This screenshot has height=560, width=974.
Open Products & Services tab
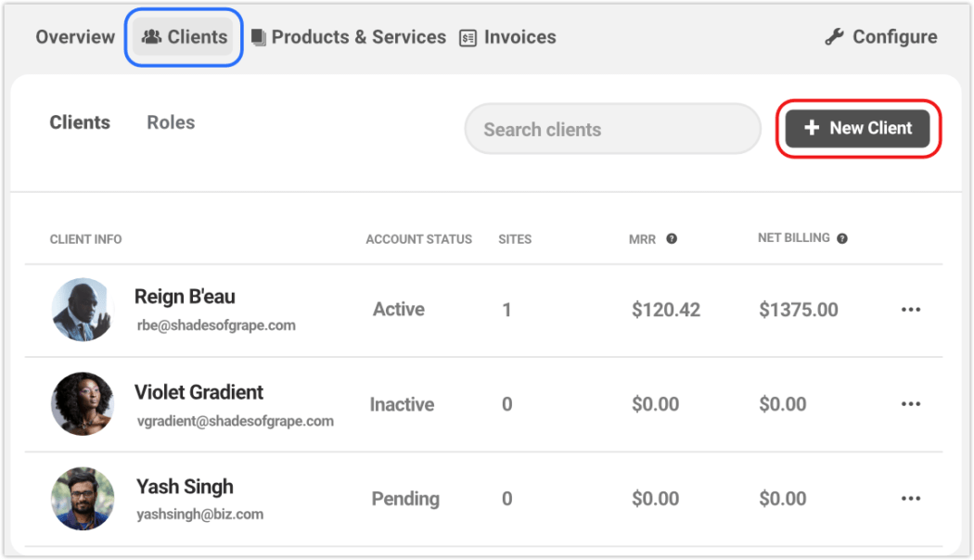point(349,37)
